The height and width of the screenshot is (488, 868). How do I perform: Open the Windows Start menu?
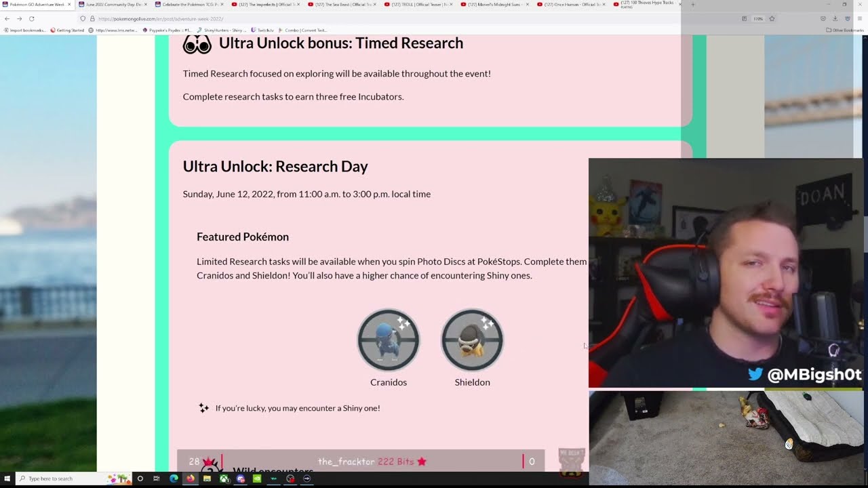(7, 479)
